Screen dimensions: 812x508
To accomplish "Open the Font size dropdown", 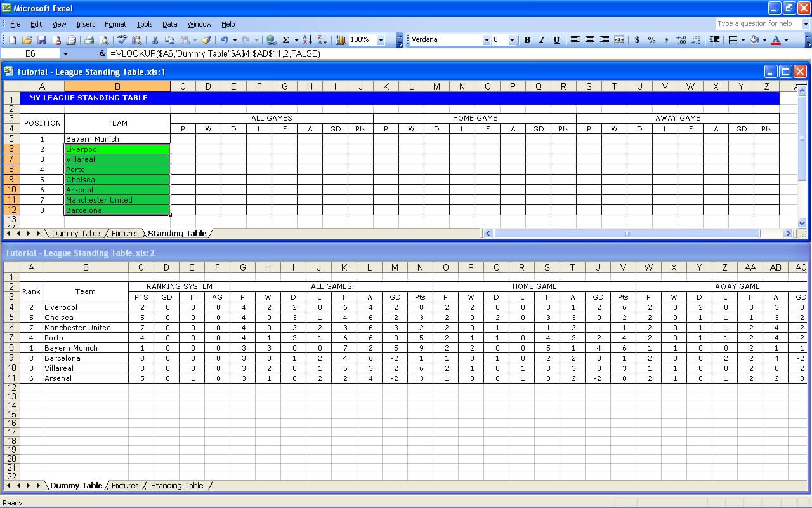I will pyautogui.click(x=513, y=40).
